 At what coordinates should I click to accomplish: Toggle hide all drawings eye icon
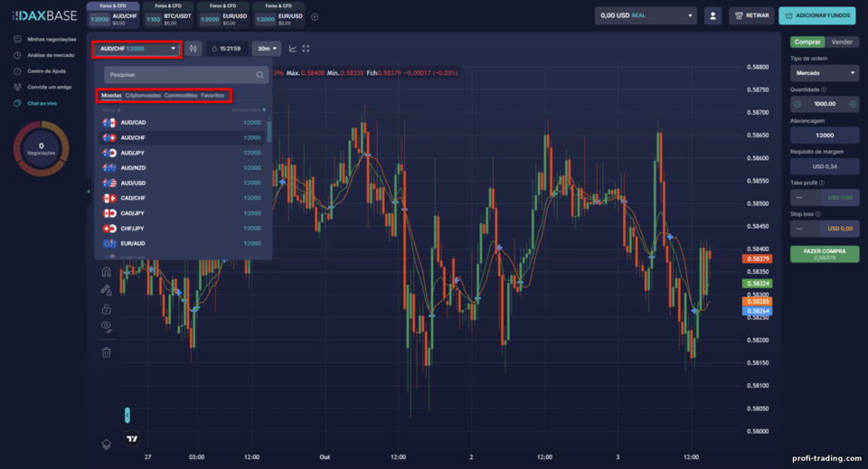point(107,326)
